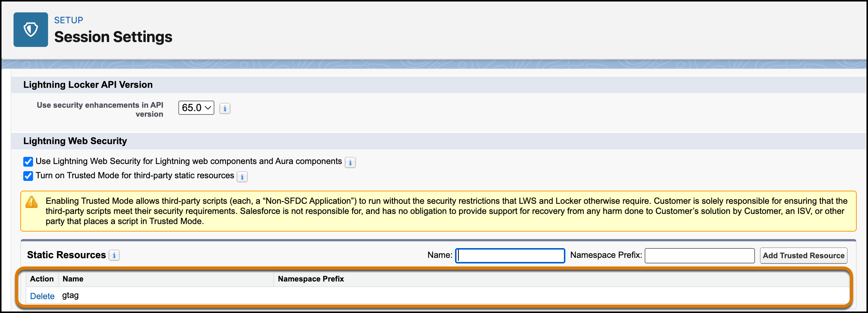Change security enhancements API version selection

coord(196,108)
